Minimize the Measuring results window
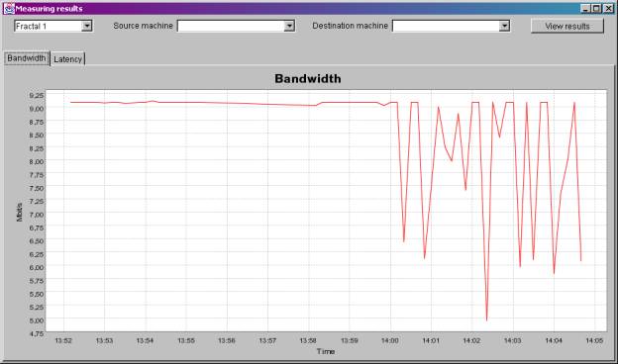 coord(585,8)
